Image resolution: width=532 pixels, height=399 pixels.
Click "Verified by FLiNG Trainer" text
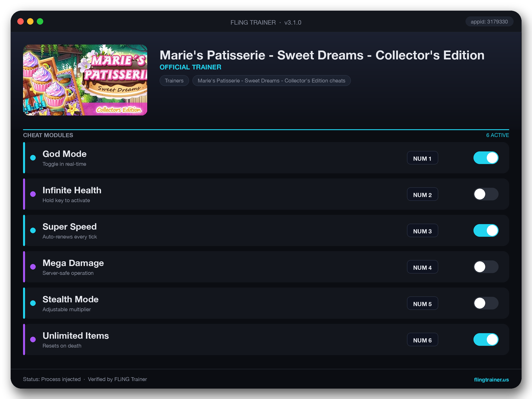point(117,379)
